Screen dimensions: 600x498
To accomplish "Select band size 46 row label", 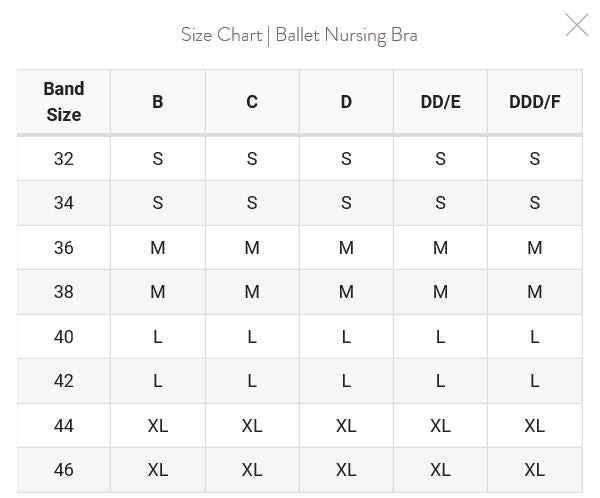I will coord(63,469).
